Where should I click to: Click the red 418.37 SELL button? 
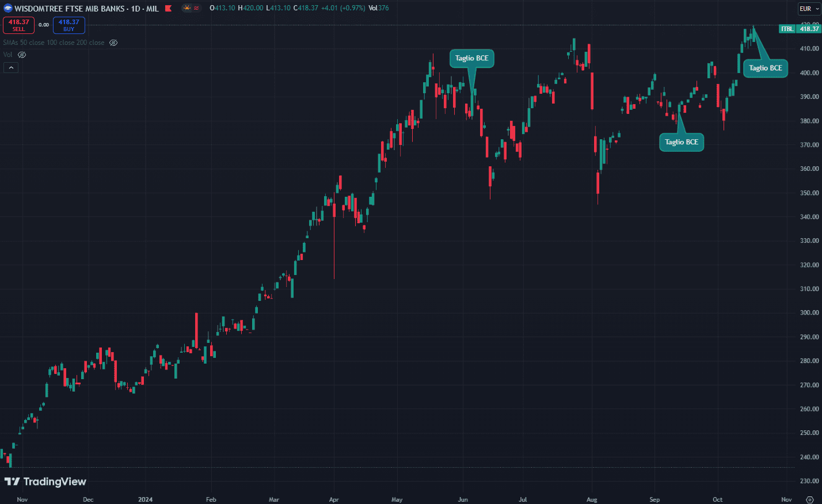click(x=18, y=25)
